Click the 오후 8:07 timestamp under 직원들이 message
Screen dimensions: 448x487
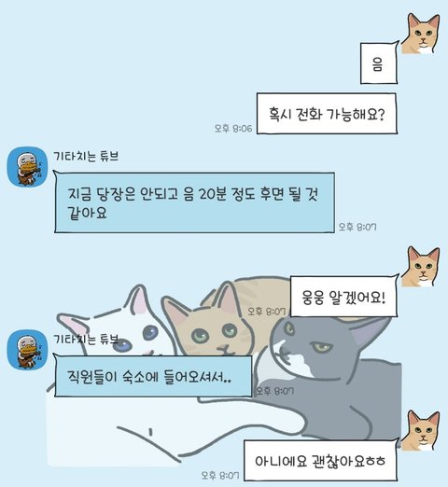click(274, 391)
